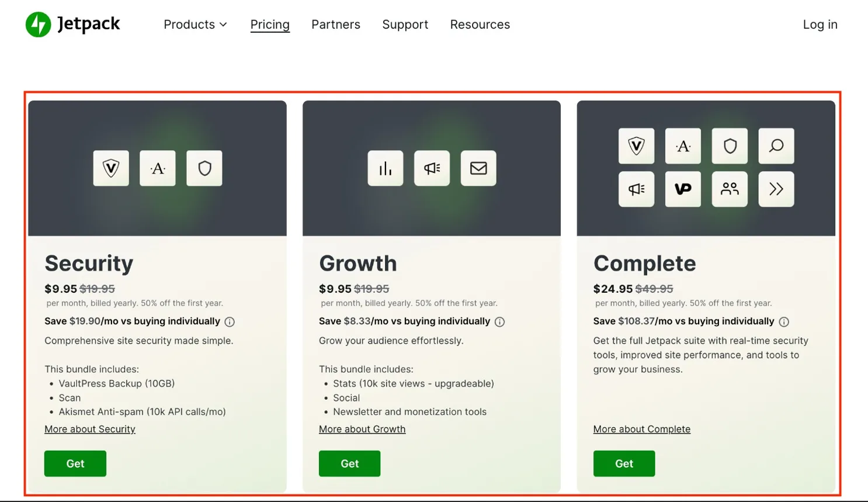Click "Grow your audience effortlessly." text

click(391, 341)
